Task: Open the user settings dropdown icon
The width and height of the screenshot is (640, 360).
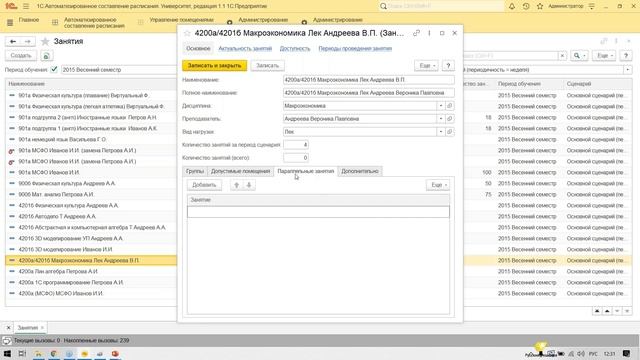Action: (x=592, y=6)
